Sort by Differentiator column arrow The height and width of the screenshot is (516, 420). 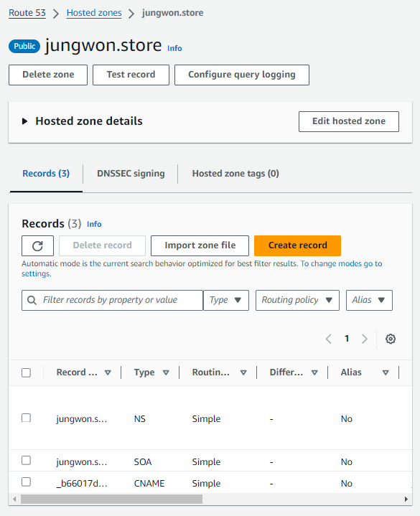314,372
